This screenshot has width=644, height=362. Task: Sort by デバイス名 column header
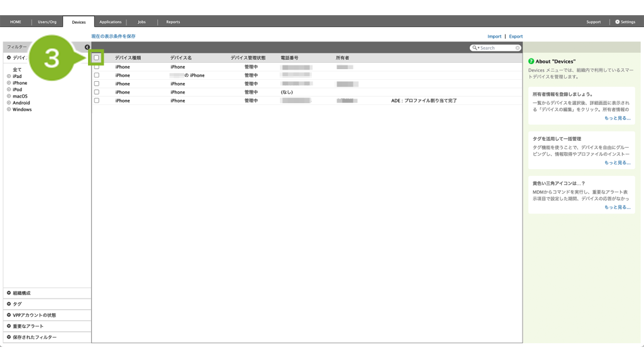coord(181,58)
